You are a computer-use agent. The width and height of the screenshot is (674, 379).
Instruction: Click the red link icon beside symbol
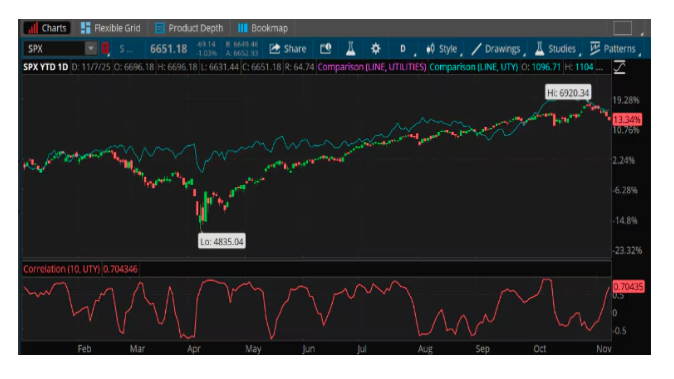click(x=105, y=49)
